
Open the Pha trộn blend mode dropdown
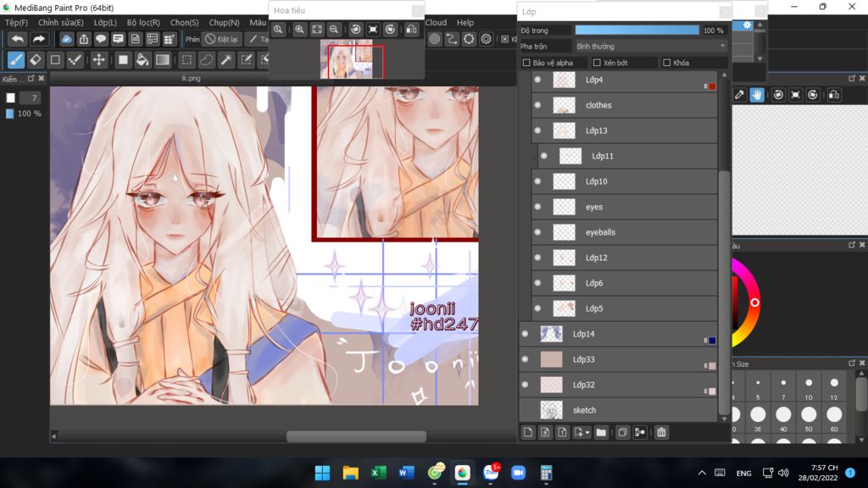(650, 46)
